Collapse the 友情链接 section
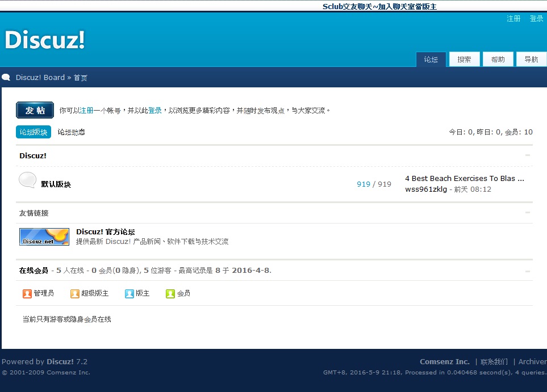The width and height of the screenshot is (547, 392). pos(528,212)
